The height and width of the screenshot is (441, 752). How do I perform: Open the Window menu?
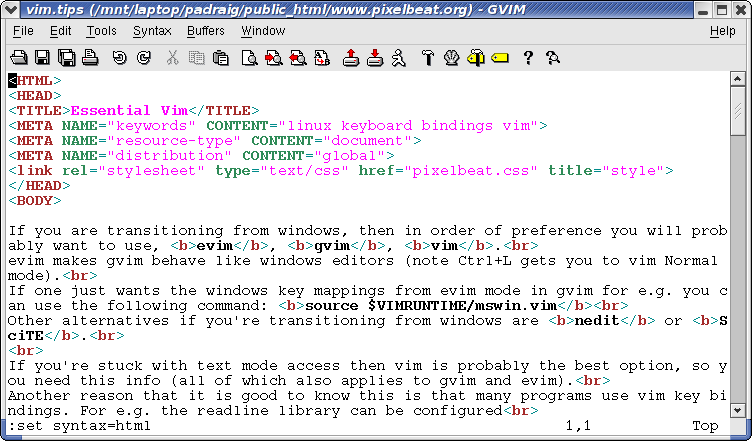(263, 31)
